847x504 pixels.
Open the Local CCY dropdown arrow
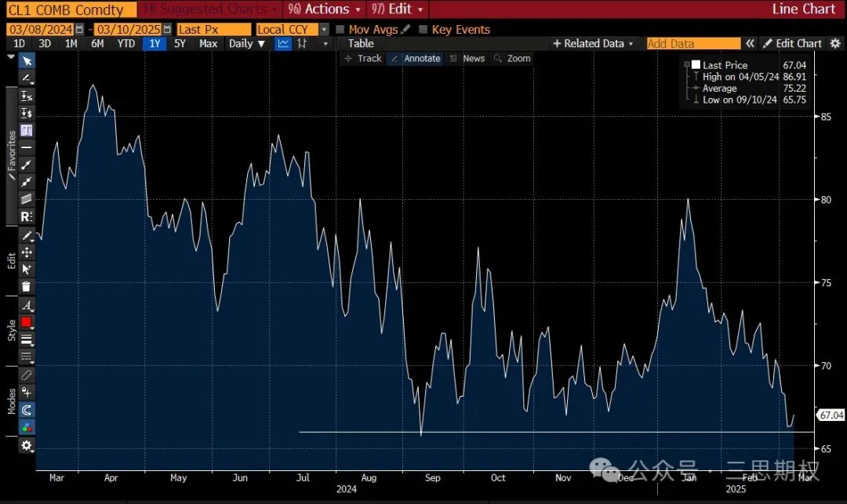point(324,29)
